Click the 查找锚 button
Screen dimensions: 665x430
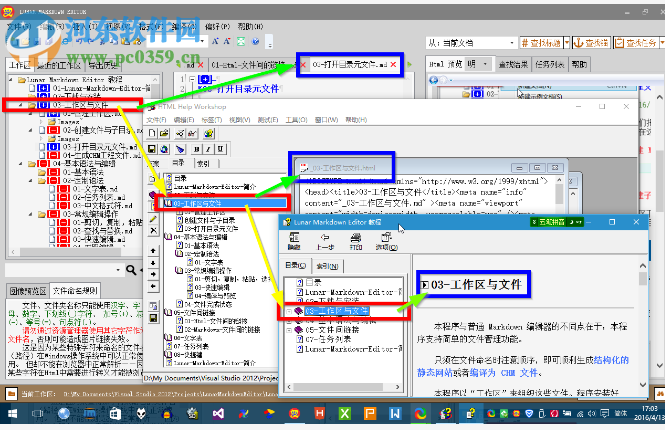tap(592, 43)
